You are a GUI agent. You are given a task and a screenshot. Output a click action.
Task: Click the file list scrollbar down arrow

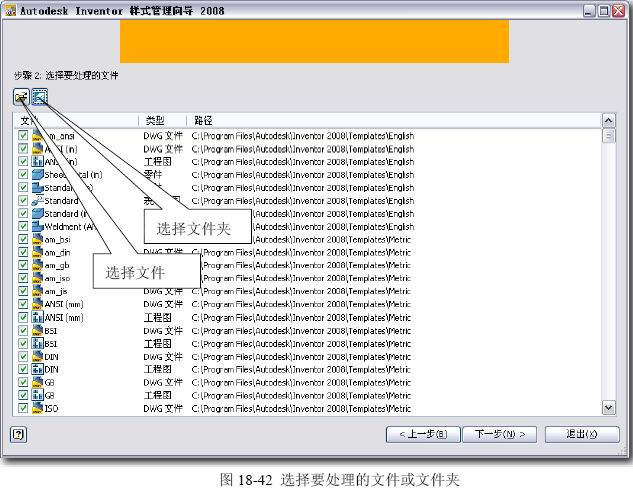click(608, 407)
